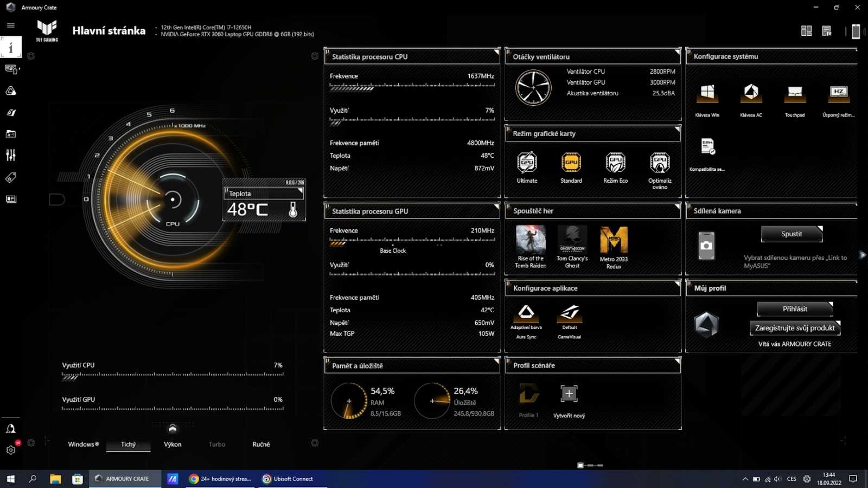This screenshot has height=488, width=868.
Task: Open Game Library sidebar icon
Action: (11, 134)
